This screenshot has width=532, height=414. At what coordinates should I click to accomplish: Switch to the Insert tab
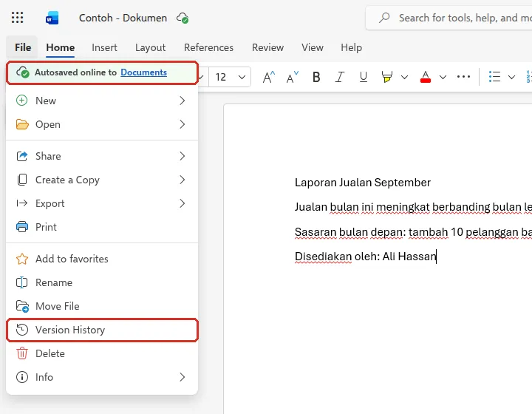click(x=104, y=47)
